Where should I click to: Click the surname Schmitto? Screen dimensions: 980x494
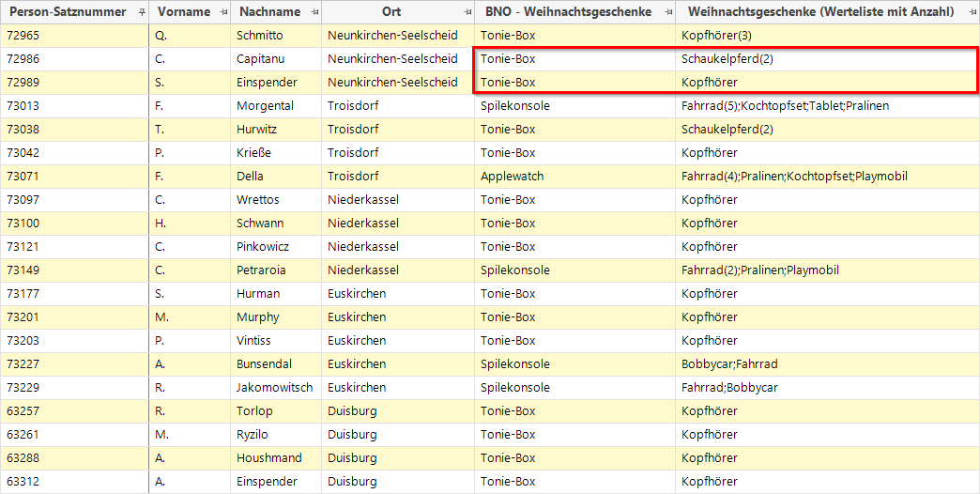tap(259, 36)
